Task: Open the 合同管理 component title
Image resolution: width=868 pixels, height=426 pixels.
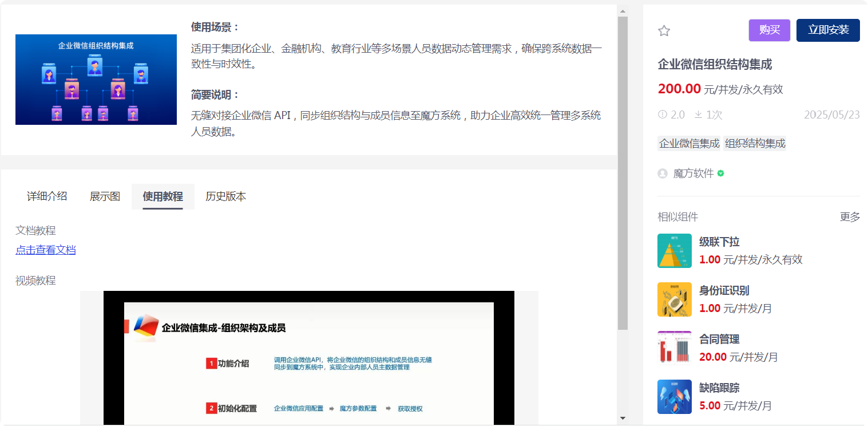Action: (x=719, y=339)
